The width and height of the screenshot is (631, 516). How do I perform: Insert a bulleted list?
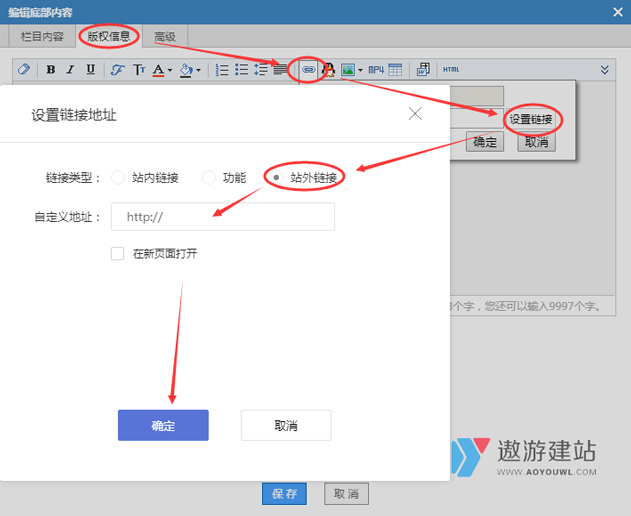[x=241, y=70]
